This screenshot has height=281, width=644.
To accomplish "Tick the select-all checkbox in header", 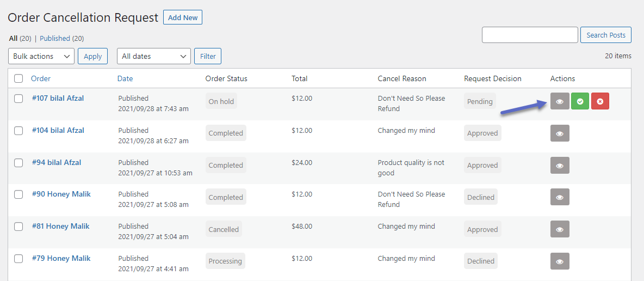I will click(x=18, y=78).
